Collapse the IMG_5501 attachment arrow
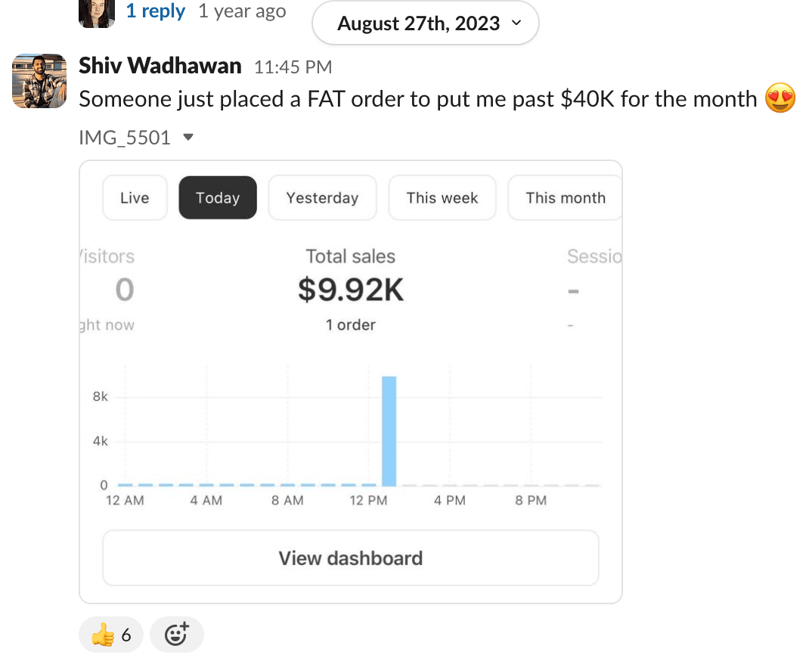The image size is (812, 667). 189,138
